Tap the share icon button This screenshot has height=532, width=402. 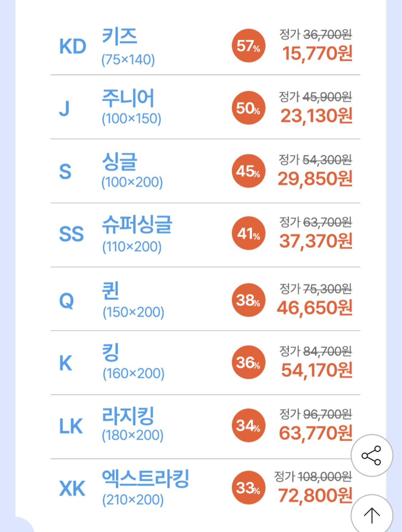(372, 455)
